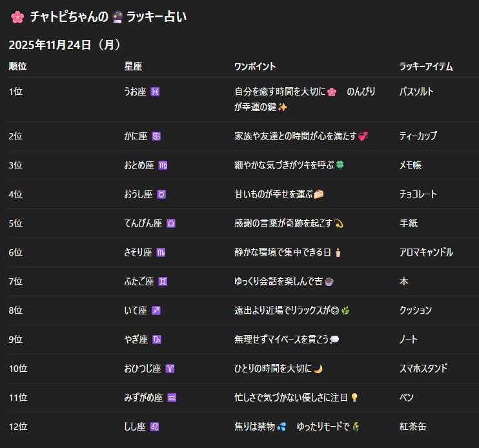Click the 順位 column header
The image size is (479, 448).
[17, 66]
